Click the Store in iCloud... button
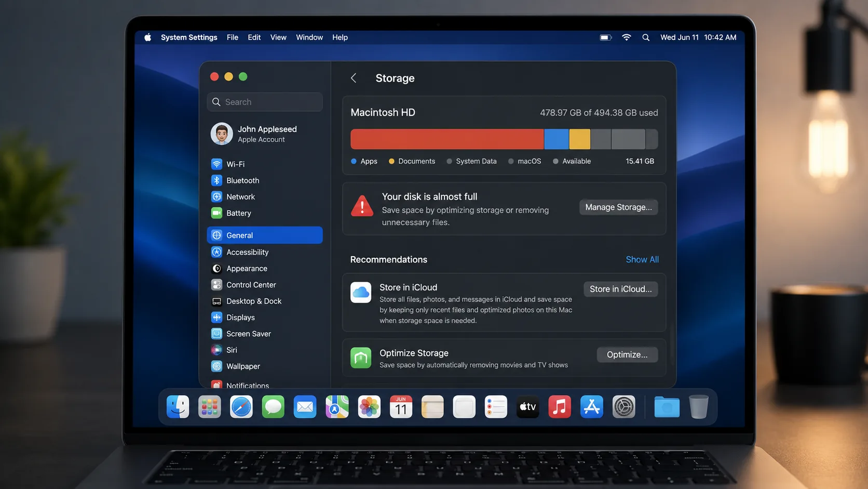The width and height of the screenshot is (868, 489). pyautogui.click(x=620, y=289)
